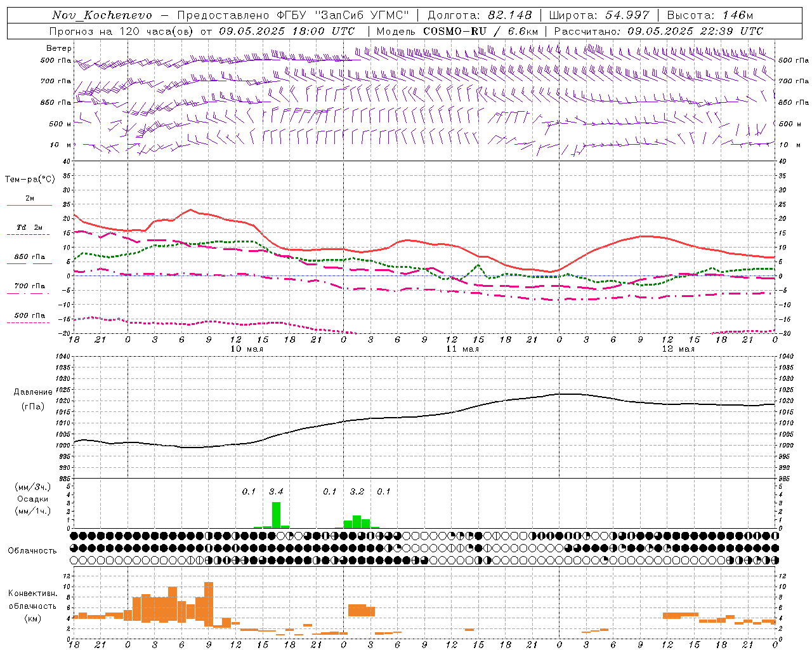Click the red line sample under "2м"
The height and width of the screenshot is (650, 812).
point(29,205)
